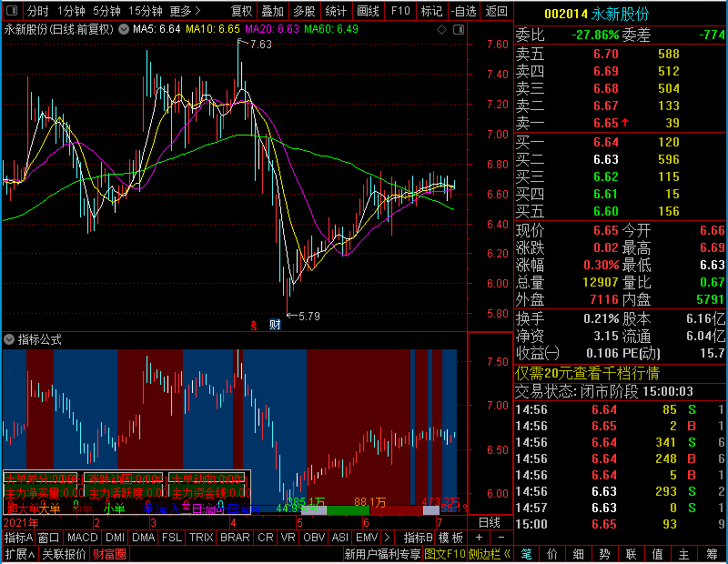This screenshot has height=564, width=728.
Task: Click the 叠加 overlay button
Action: coord(272,11)
